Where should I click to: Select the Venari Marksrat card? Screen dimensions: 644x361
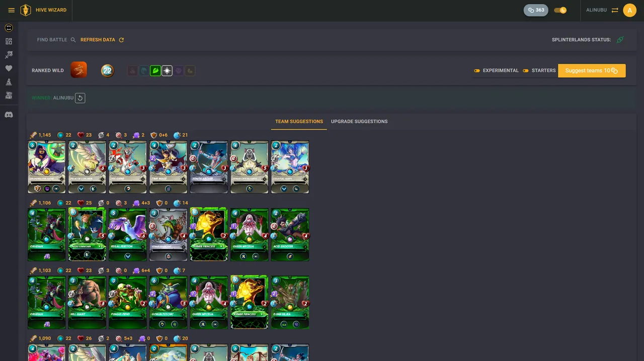(x=168, y=235)
